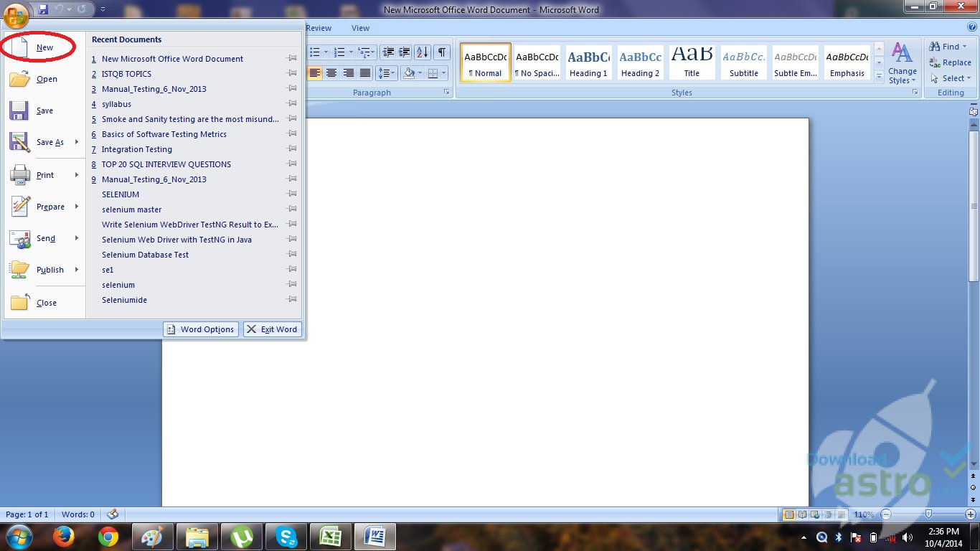This screenshot has height=551, width=980.
Task: Pin the syllabus document in recent list
Action: 292,104
